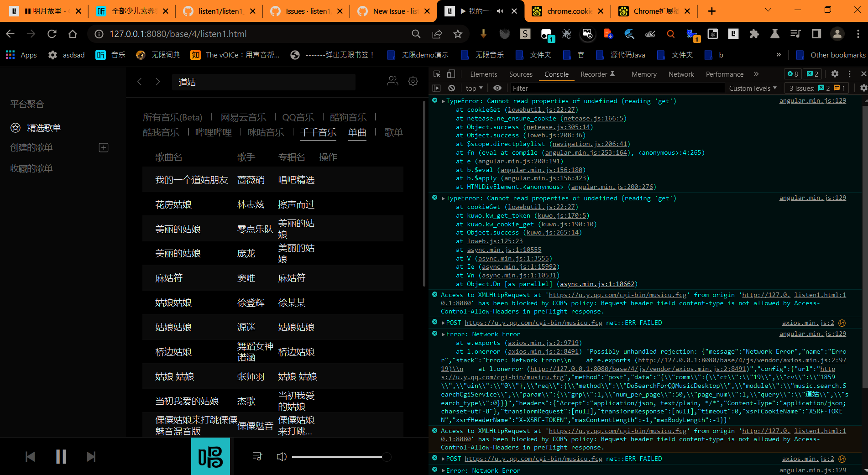The height and width of the screenshot is (475, 868).
Task: Toggle Chrome side panel icon
Action: (x=816, y=34)
